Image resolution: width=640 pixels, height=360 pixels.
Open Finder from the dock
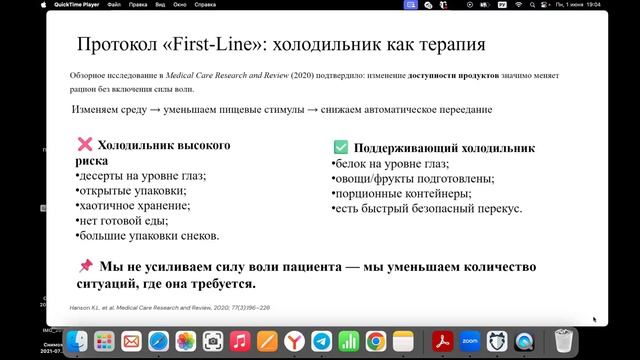77,341
